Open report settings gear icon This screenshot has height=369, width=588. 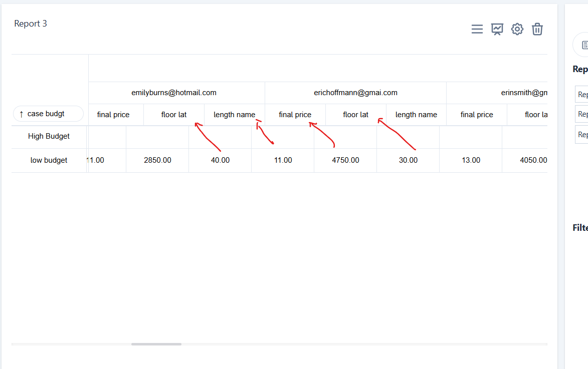517,29
